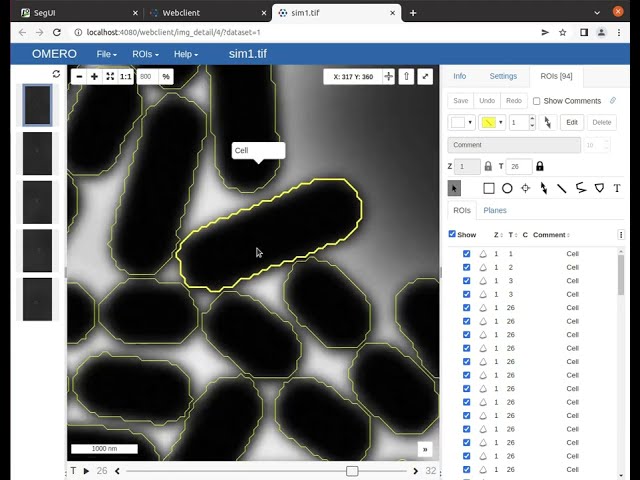Screen dimensions: 640x480
Task: Select the polygon drawing tool
Action: point(599,188)
